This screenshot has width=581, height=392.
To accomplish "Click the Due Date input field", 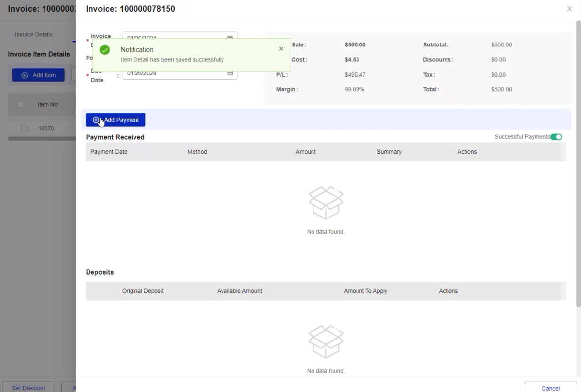I will [179, 73].
